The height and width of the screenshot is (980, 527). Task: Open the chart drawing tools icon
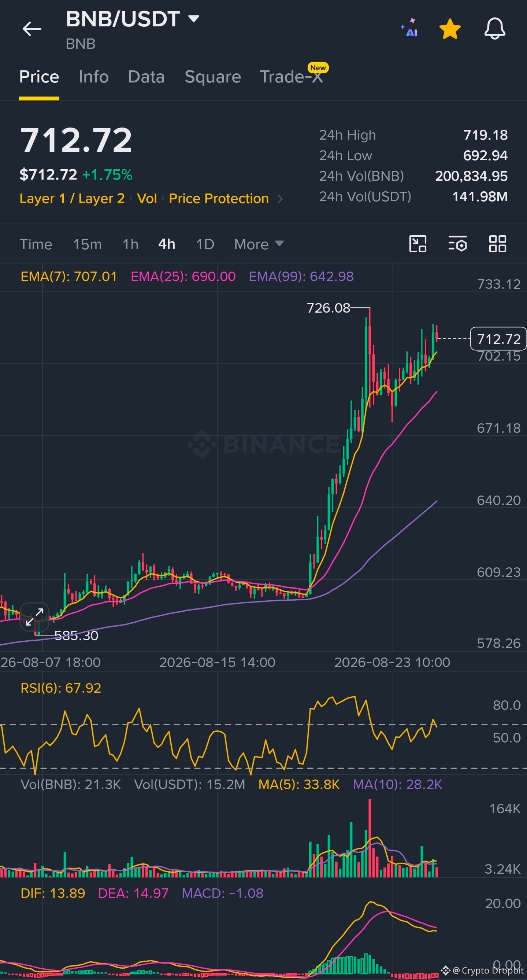click(417, 244)
